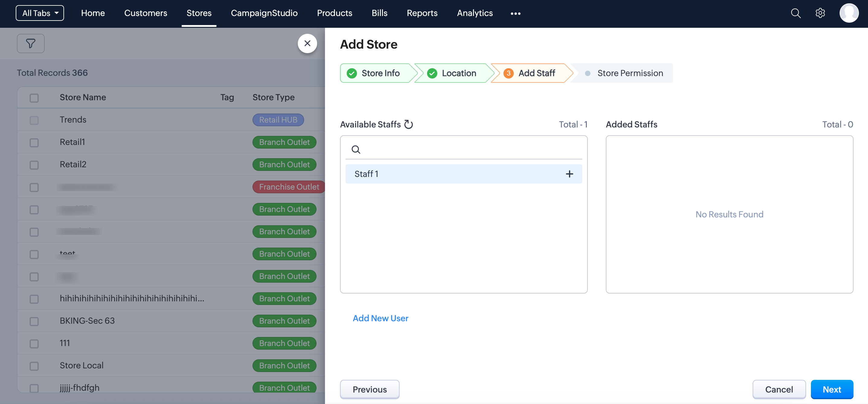
Task: Open the jjjjj-fhdfgh store record
Action: (79, 387)
